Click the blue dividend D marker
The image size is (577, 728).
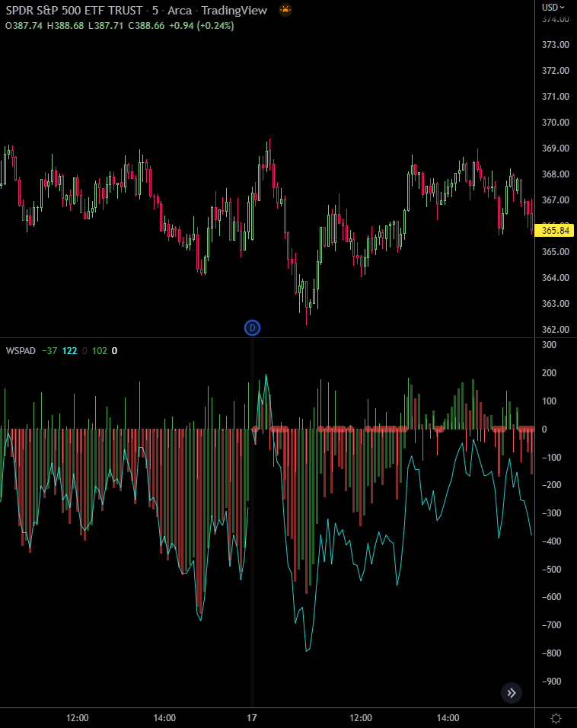pyautogui.click(x=252, y=327)
